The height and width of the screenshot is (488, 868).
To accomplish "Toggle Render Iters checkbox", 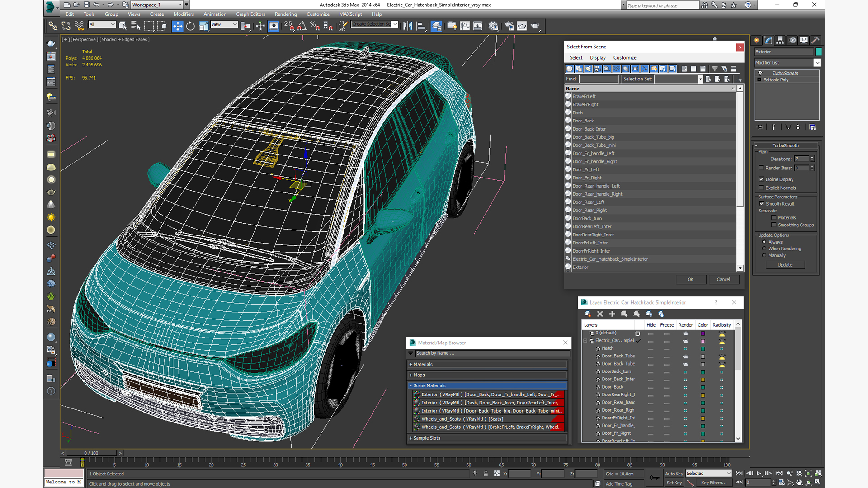I will pos(761,168).
